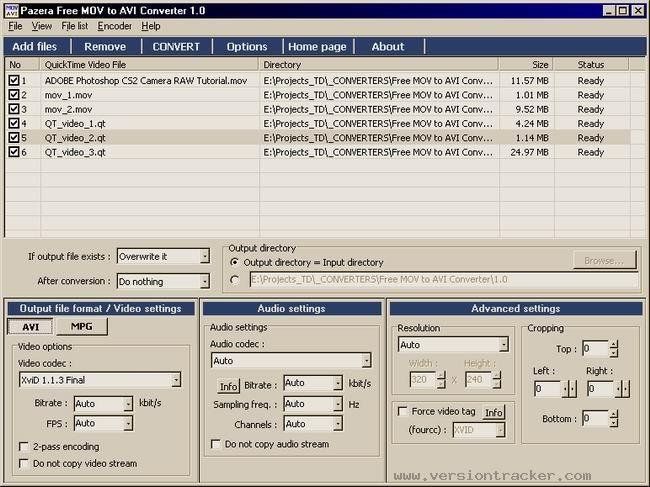Expand the Video codec XviD dropdown
The height and width of the screenshot is (487, 650).
(176, 380)
